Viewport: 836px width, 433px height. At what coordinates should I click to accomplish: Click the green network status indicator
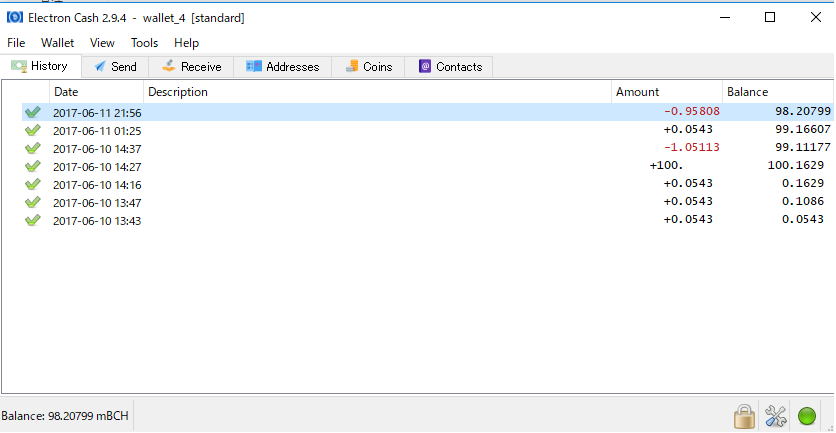point(807,416)
